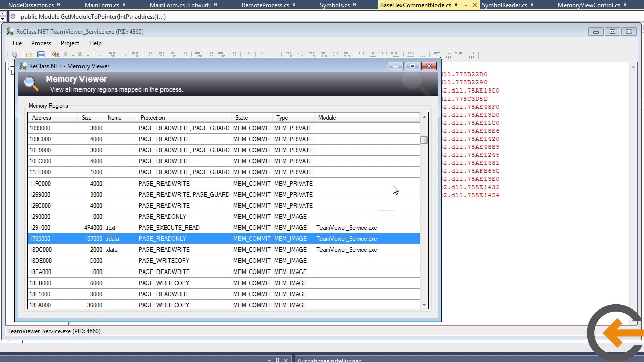
Task: Select the .text section row 1291000
Action: (223, 228)
